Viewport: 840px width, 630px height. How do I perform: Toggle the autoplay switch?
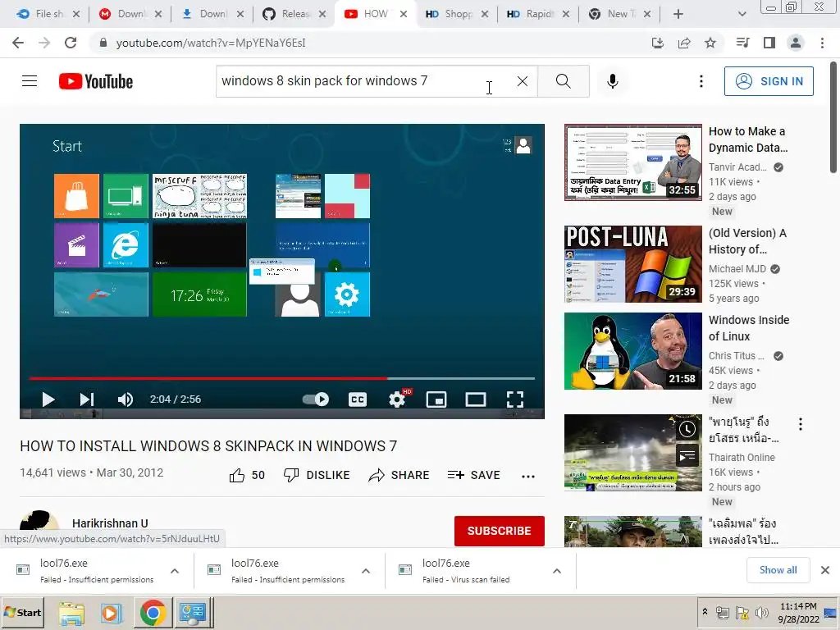[x=316, y=399]
